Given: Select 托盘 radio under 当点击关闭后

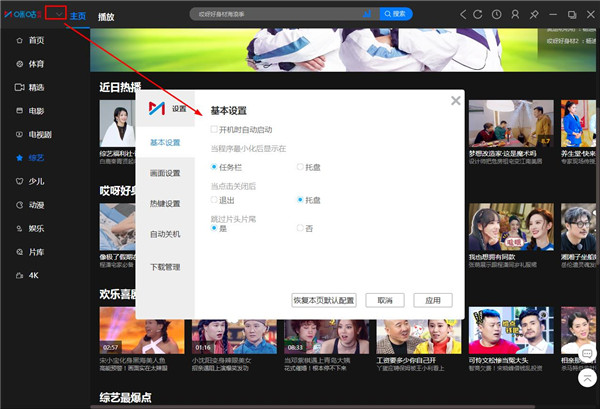Looking at the screenshot, I should pyautogui.click(x=300, y=200).
